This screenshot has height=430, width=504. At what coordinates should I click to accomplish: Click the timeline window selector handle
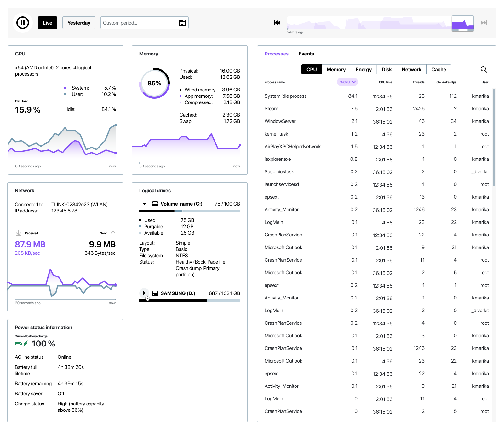[x=463, y=30]
